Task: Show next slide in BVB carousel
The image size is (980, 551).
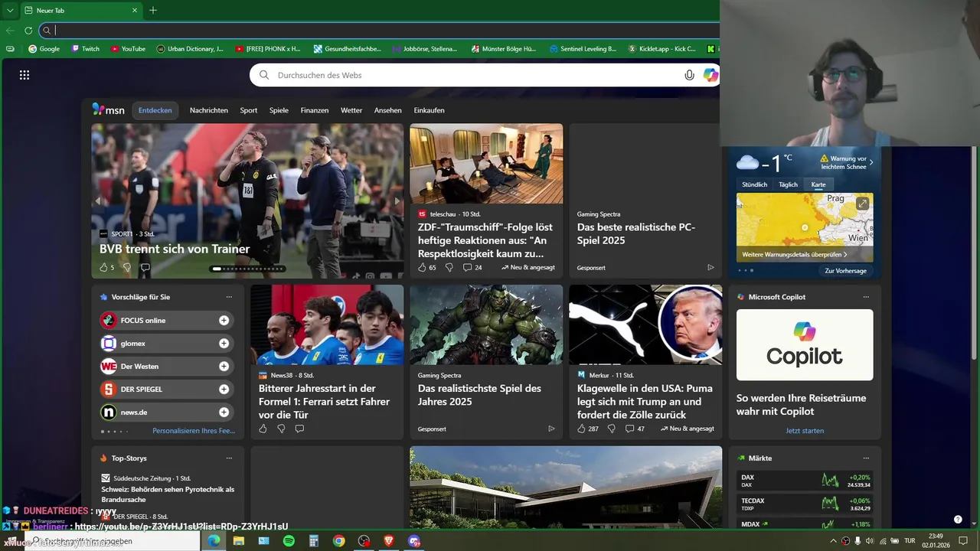Action: pyautogui.click(x=397, y=201)
